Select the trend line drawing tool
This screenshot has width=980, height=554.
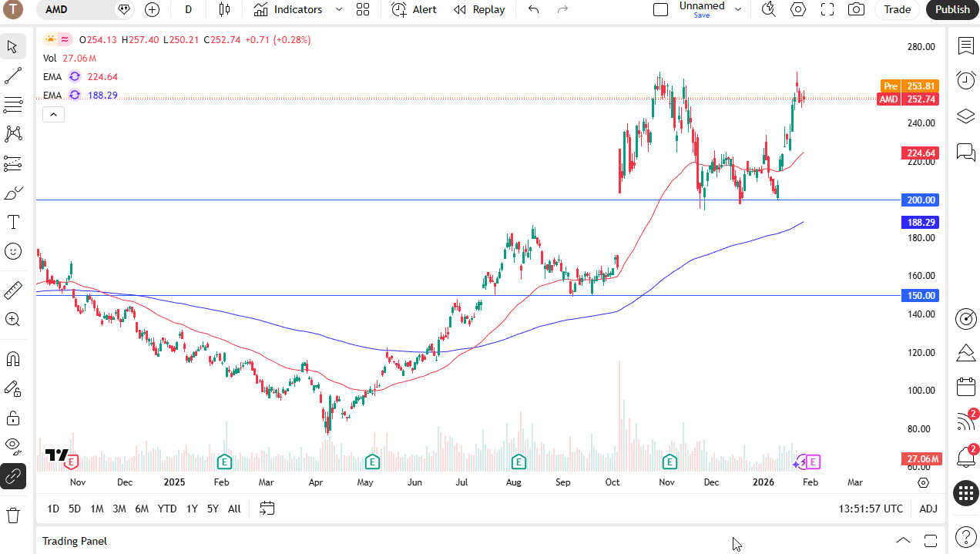click(x=13, y=76)
